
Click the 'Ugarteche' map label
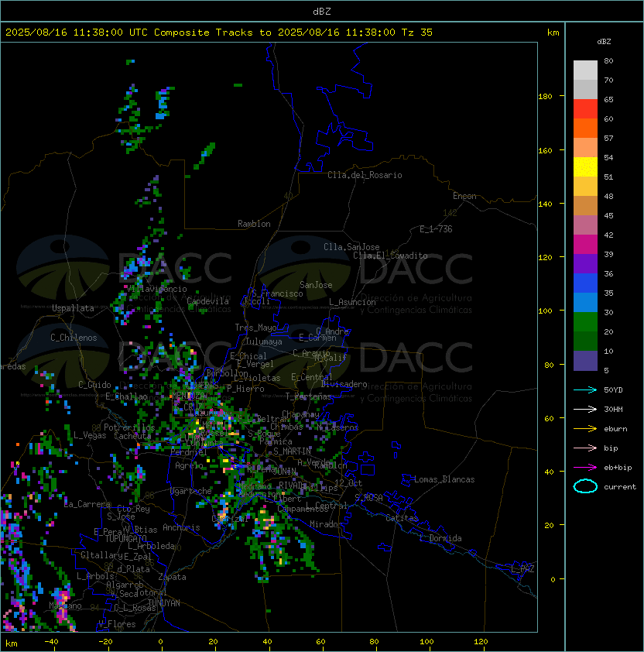[191, 491]
